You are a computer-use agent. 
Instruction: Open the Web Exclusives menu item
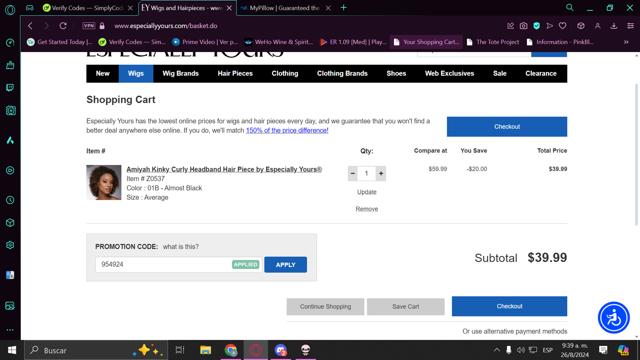pyautogui.click(x=449, y=73)
